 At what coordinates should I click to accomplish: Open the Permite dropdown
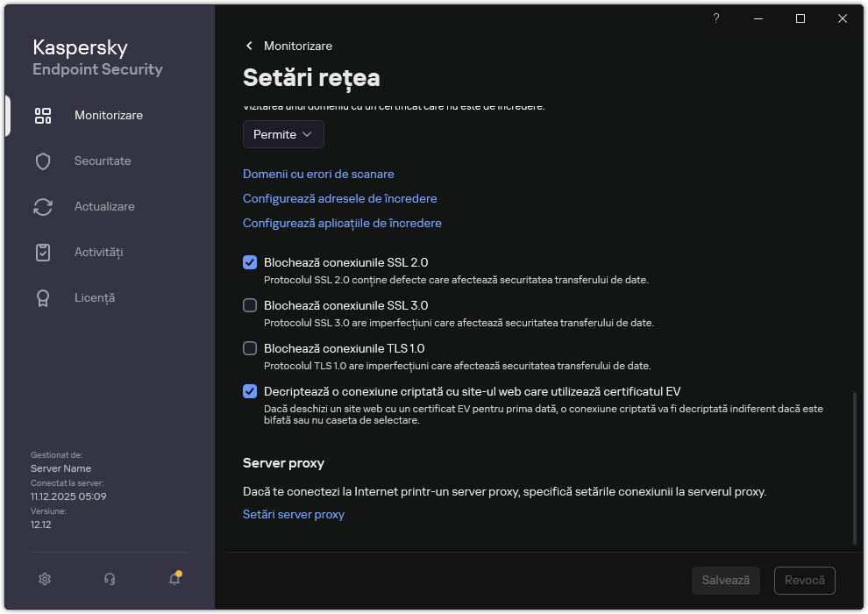(x=283, y=134)
